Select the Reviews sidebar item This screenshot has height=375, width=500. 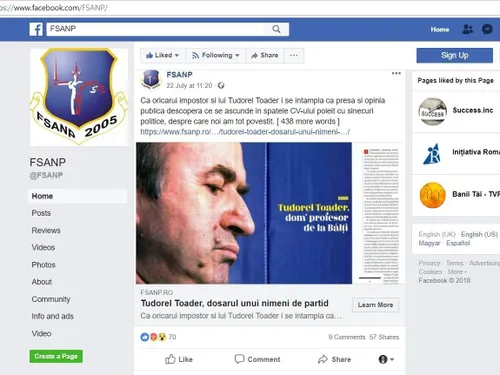click(x=46, y=230)
